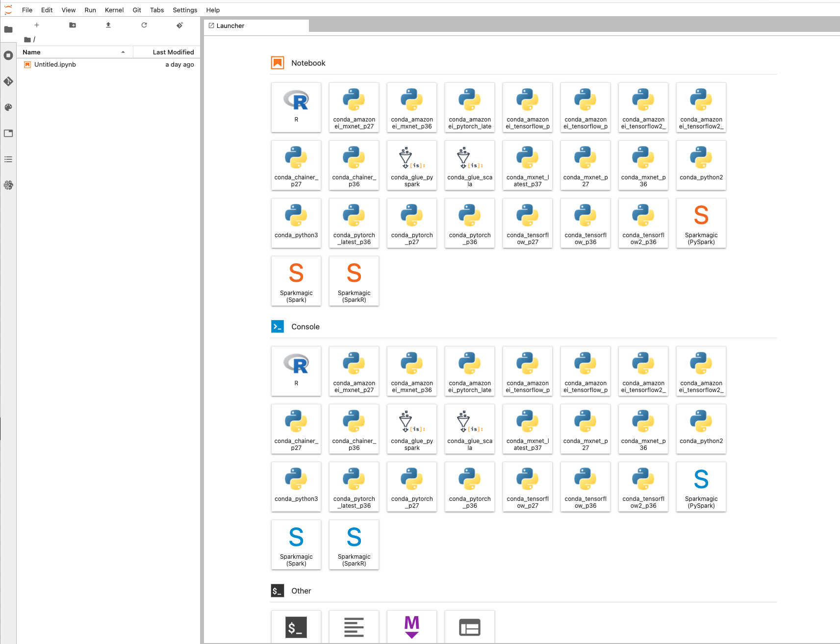Refresh the file list
This screenshot has width=840, height=644.
144,25
